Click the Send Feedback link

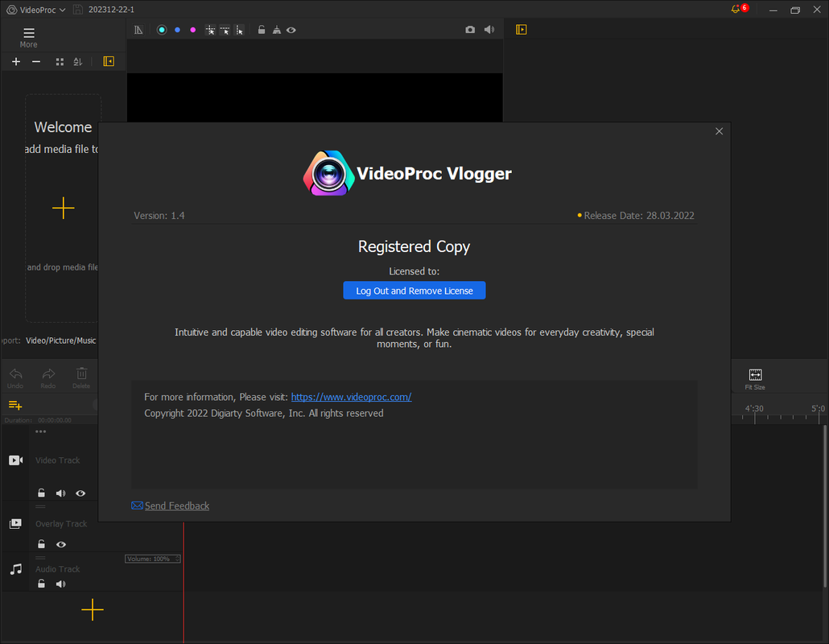(x=177, y=506)
